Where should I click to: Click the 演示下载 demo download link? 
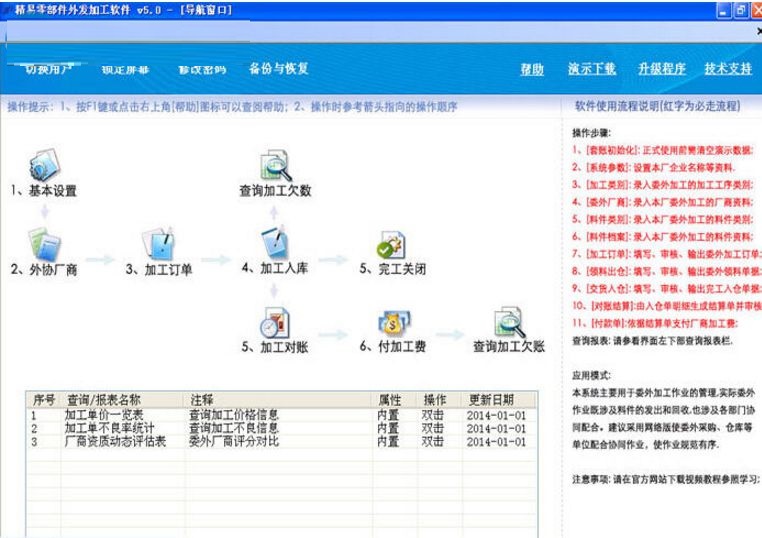tap(592, 69)
